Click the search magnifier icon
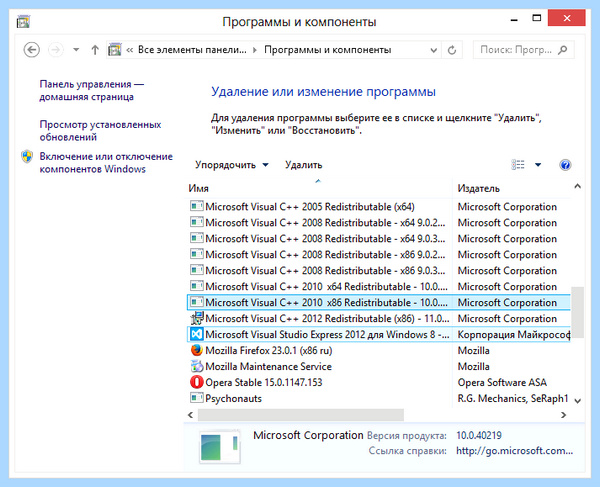The image size is (600, 487). (563, 50)
